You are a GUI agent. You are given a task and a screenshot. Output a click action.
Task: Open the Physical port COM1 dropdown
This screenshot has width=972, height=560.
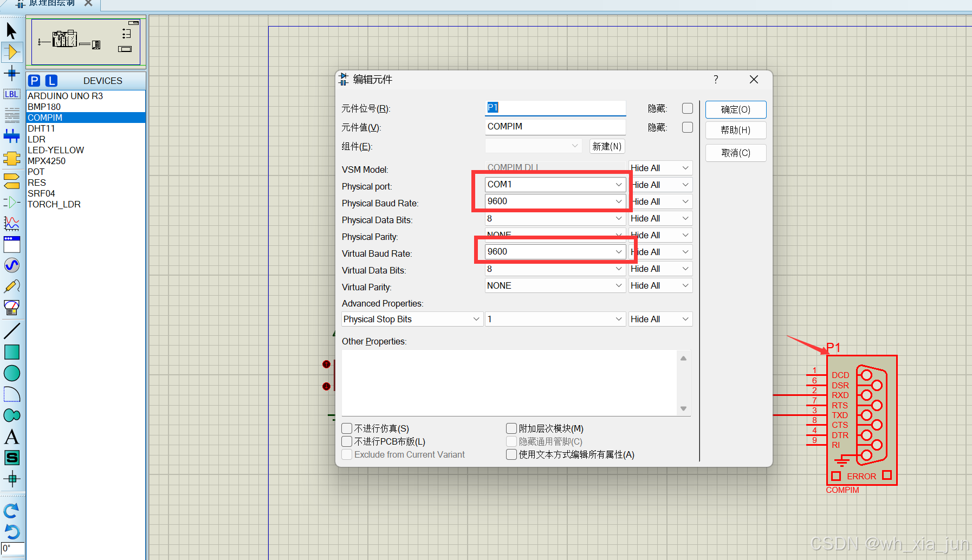[x=555, y=185]
